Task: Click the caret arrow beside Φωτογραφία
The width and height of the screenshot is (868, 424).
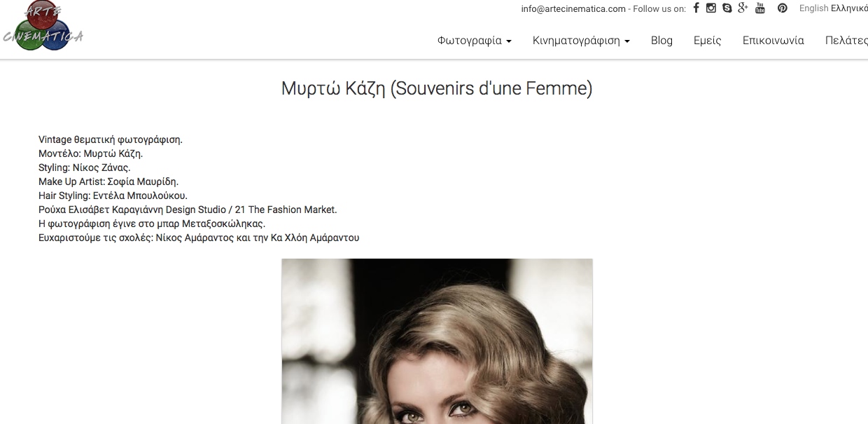Action: (x=509, y=41)
